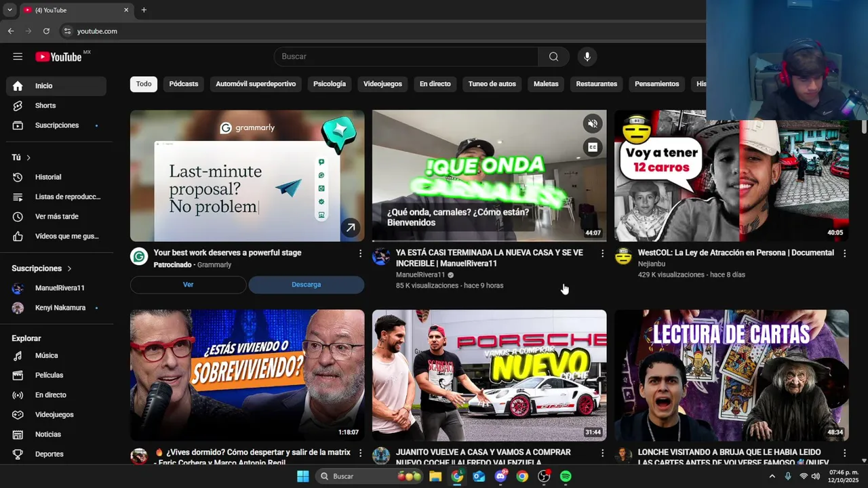Select Automóvil superdeportivo chip

click(x=256, y=84)
